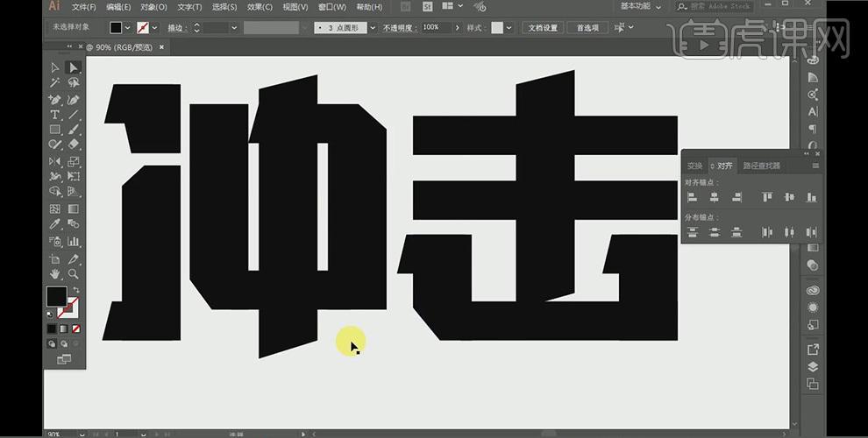Viewport: 868px width, 438px height.
Task: Set paint mode to Color
Action: (52, 329)
